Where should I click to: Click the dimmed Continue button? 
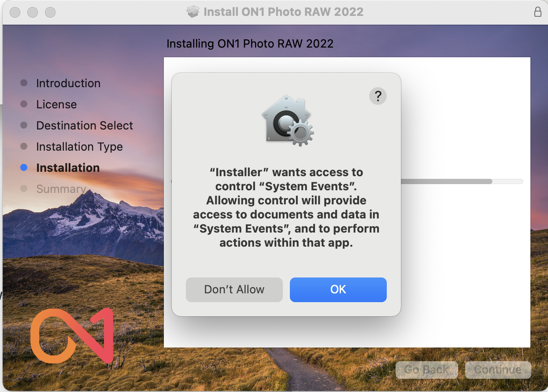pyautogui.click(x=498, y=370)
